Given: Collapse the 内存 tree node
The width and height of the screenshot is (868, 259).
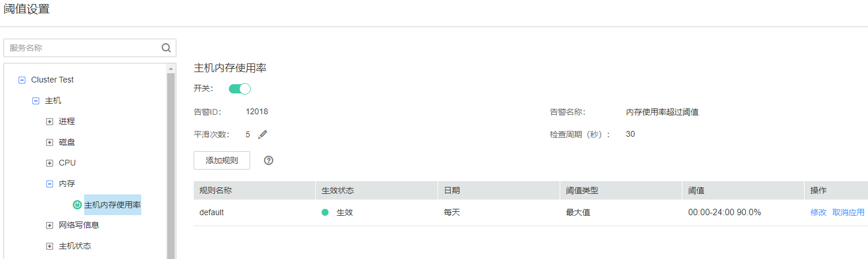Looking at the screenshot, I should [50, 184].
